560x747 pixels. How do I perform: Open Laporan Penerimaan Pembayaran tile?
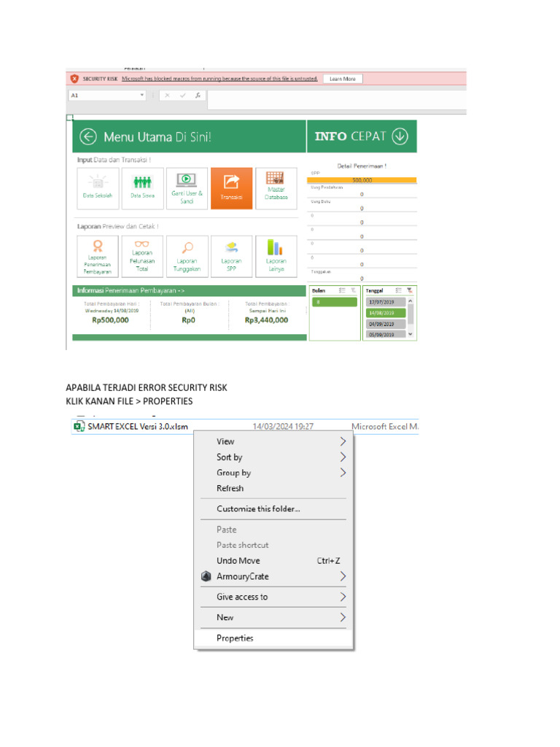tap(98, 256)
